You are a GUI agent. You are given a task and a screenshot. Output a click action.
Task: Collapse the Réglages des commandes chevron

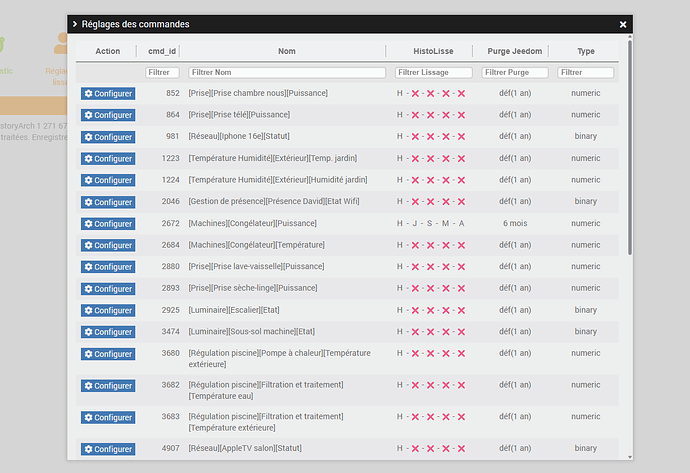(x=75, y=24)
